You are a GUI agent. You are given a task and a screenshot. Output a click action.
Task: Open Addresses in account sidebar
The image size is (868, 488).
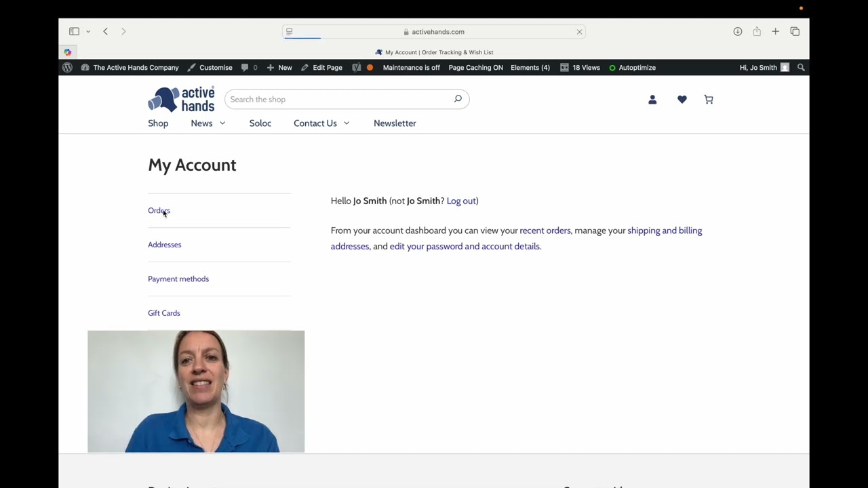click(x=165, y=245)
